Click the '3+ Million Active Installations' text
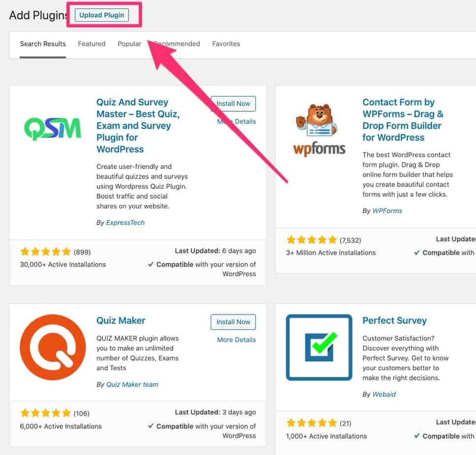Image resolution: width=476 pixels, height=455 pixels. (x=331, y=253)
